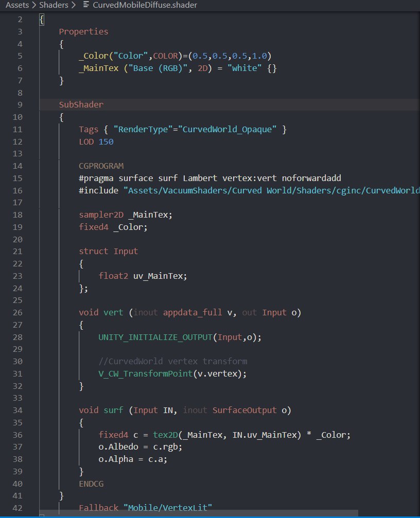Click the "Mobile/VertexLit" string

168,508
